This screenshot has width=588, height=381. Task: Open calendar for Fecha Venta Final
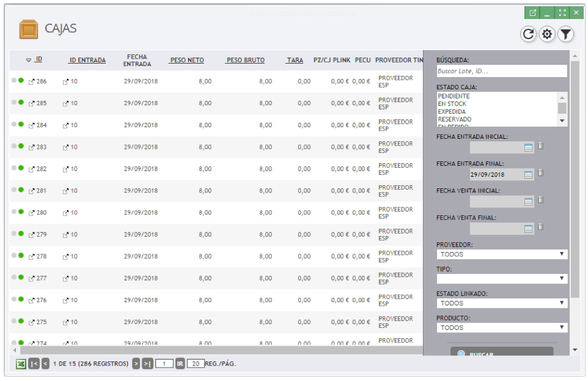click(528, 228)
